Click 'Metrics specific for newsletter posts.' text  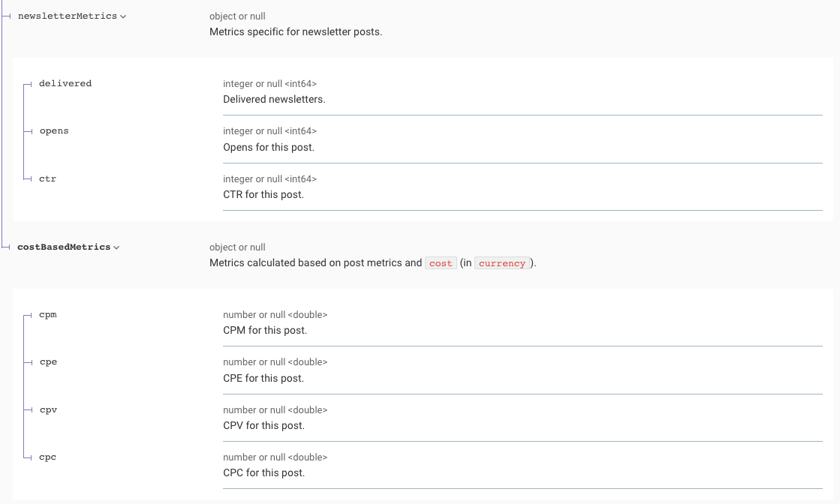pyautogui.click(x=296, y=31)
